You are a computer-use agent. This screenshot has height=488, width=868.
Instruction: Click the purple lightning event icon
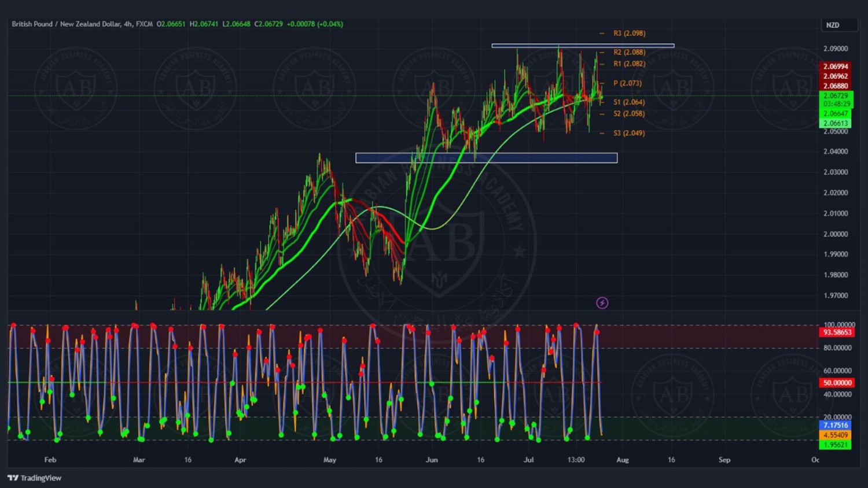coord(602,303)
